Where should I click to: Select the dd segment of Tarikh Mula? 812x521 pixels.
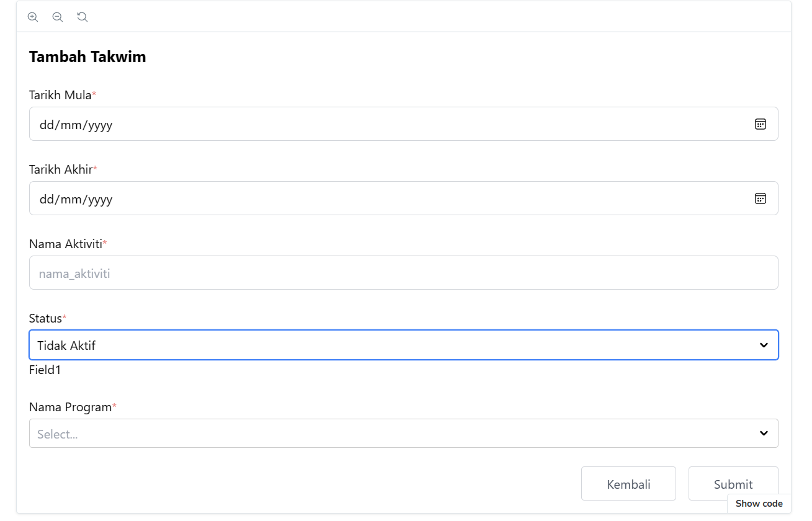coord(47,125)
